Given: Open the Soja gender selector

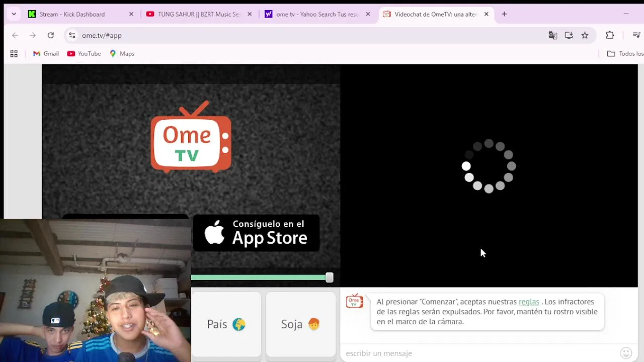Looking at the screenshot, I should coord(300,324).
